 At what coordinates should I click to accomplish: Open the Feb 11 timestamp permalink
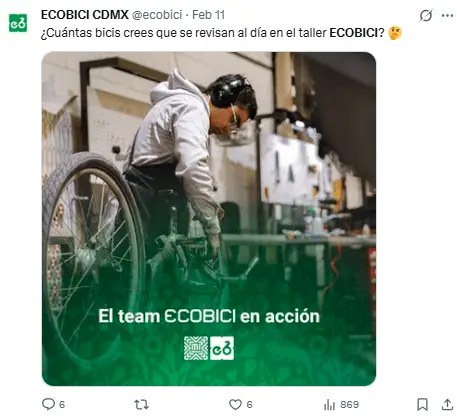pyautogui.click(x=208, y=15)
